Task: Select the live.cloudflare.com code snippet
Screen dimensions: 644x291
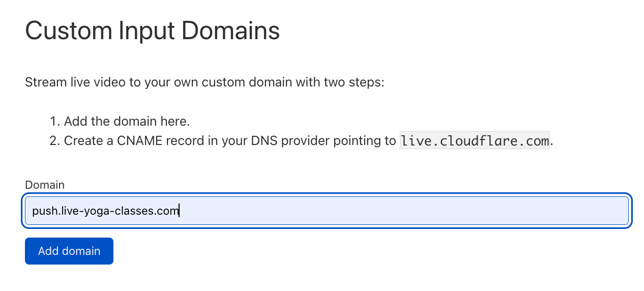Action: point(475,141)
